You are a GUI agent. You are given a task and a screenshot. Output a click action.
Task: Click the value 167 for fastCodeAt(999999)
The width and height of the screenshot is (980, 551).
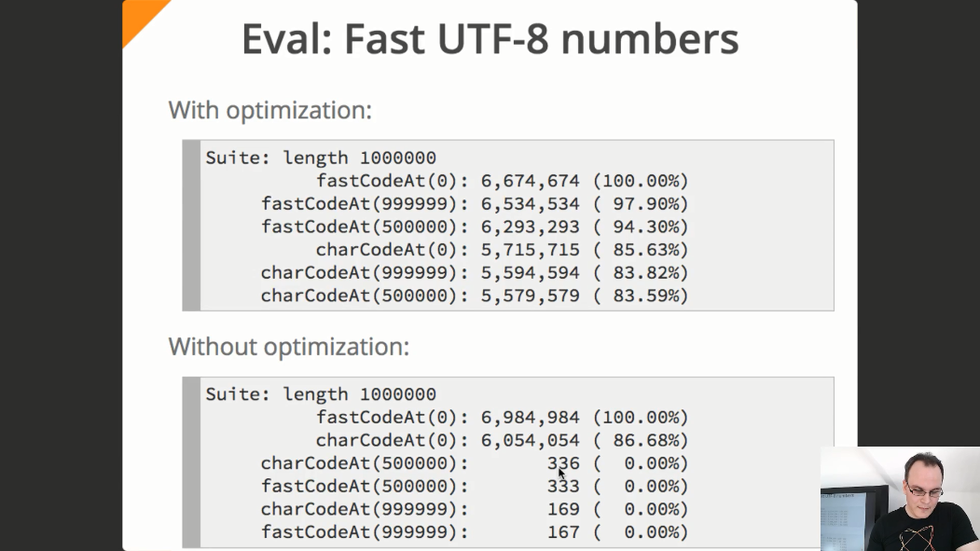(563, 532)
